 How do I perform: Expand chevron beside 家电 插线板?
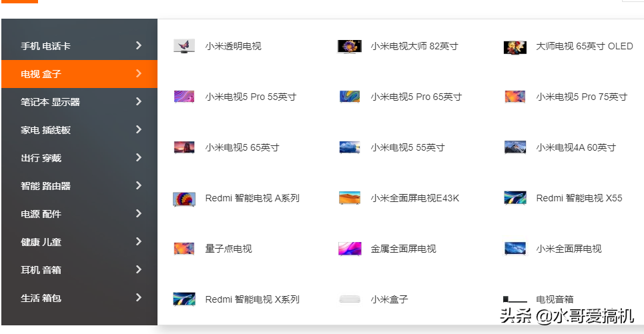(139, 129)
